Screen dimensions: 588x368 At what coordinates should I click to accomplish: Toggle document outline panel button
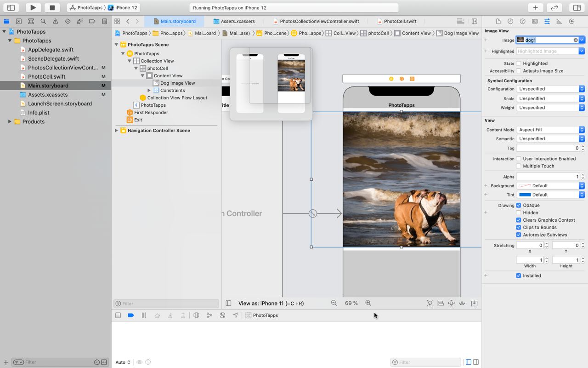tap(228, 303)
